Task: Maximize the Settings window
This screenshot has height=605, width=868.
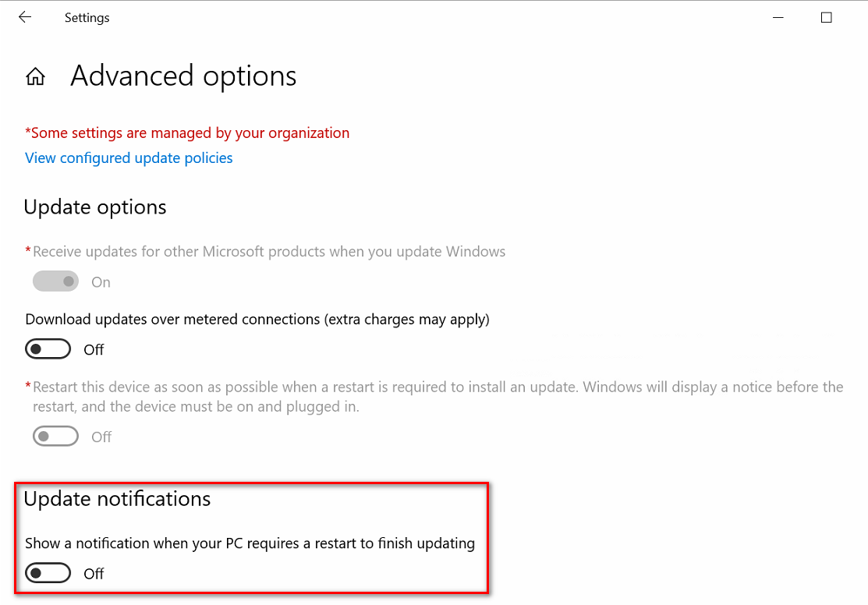Action: [x=826, y=16]
